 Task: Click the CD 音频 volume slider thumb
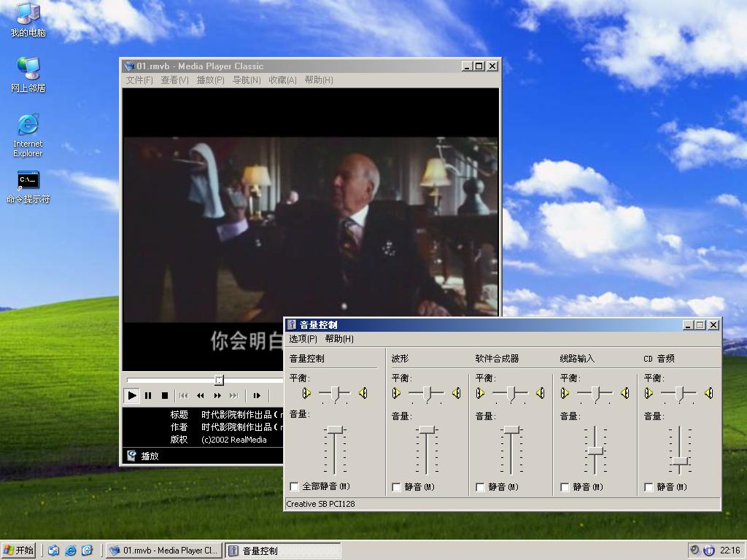point(679,461)
